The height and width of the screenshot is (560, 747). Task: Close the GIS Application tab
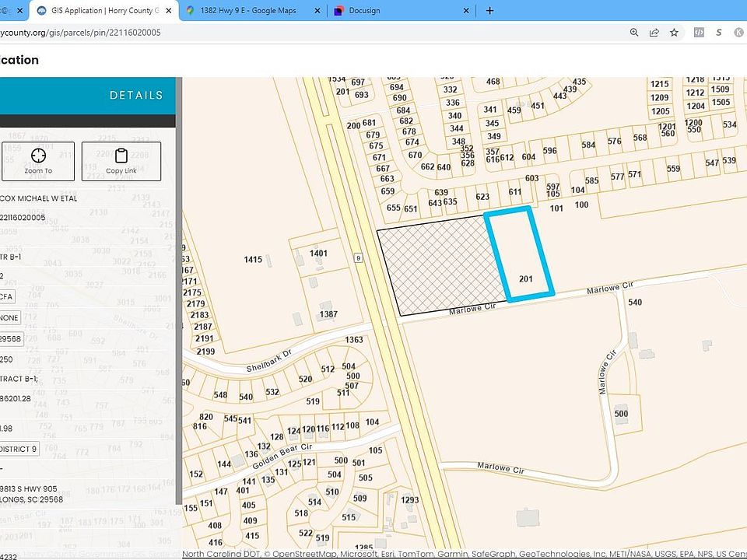(x=169, y=10)
